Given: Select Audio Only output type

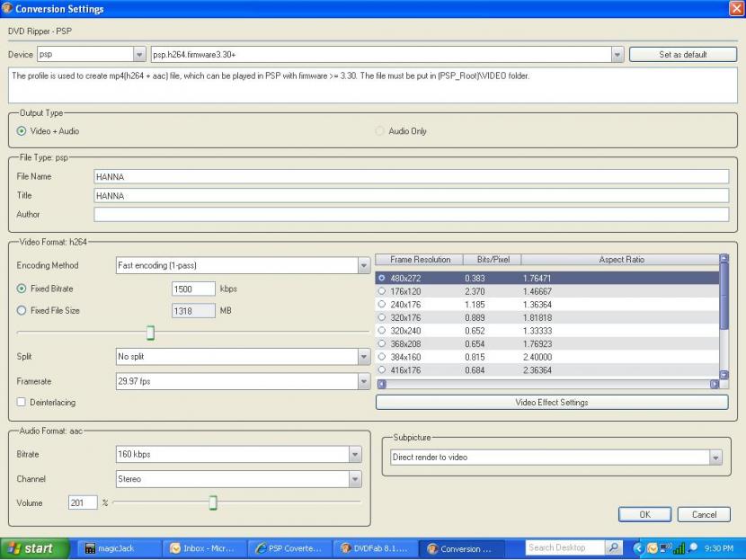Looking at the screenshot, I should click(379, 131).
